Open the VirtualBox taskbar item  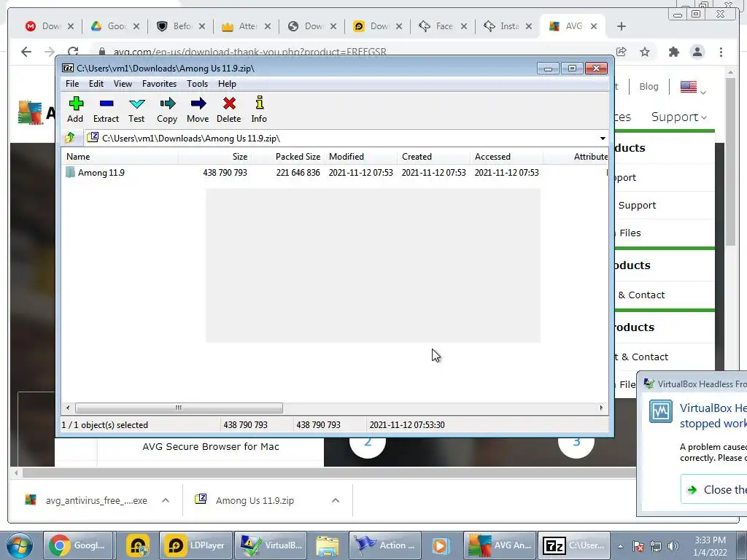[x=271, y=545]
